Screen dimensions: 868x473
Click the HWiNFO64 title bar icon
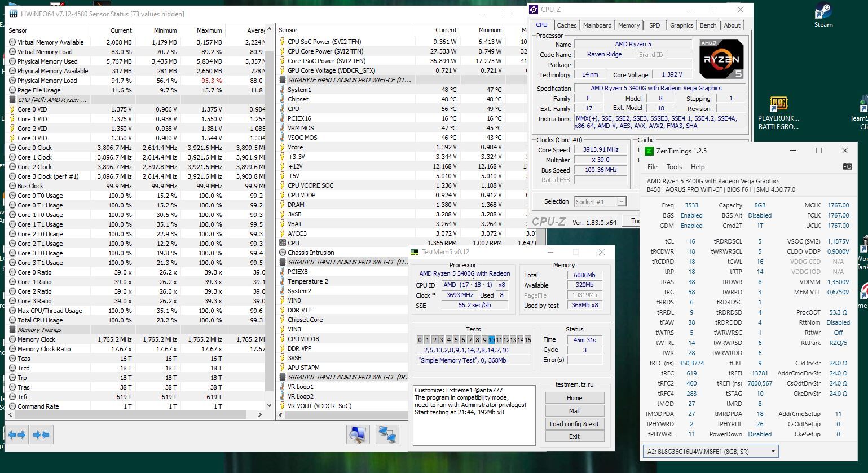pos(14,14)
